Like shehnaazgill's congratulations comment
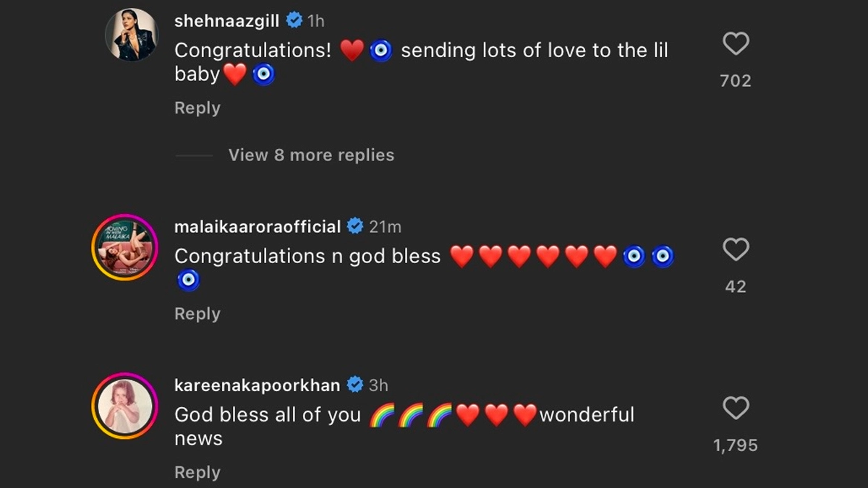Viewport: 868px width, 488px height. (736, 45)
